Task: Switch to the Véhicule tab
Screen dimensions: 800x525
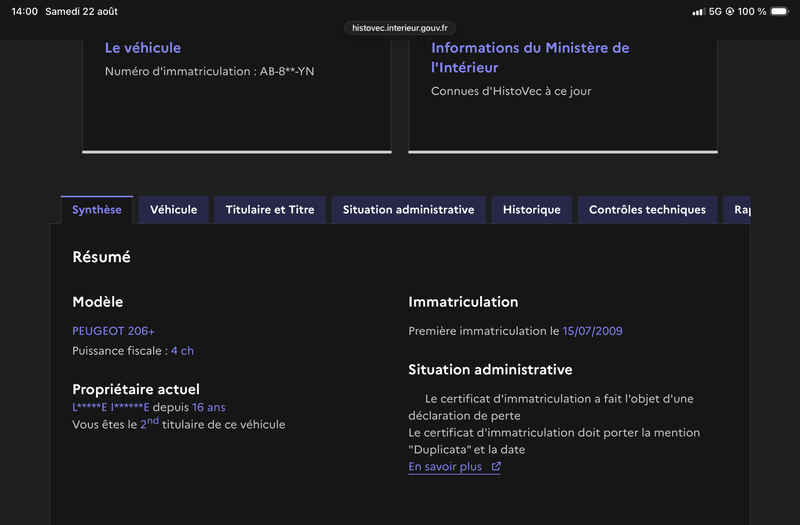Action: (173, 210)
